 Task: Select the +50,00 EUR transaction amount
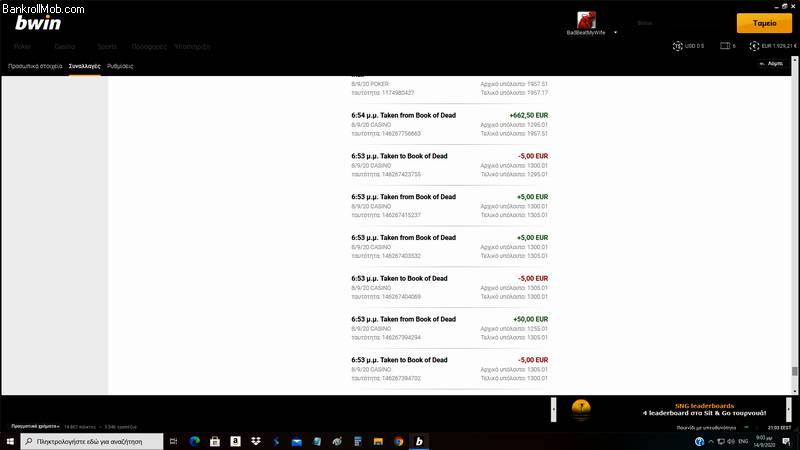click(531, 319)
